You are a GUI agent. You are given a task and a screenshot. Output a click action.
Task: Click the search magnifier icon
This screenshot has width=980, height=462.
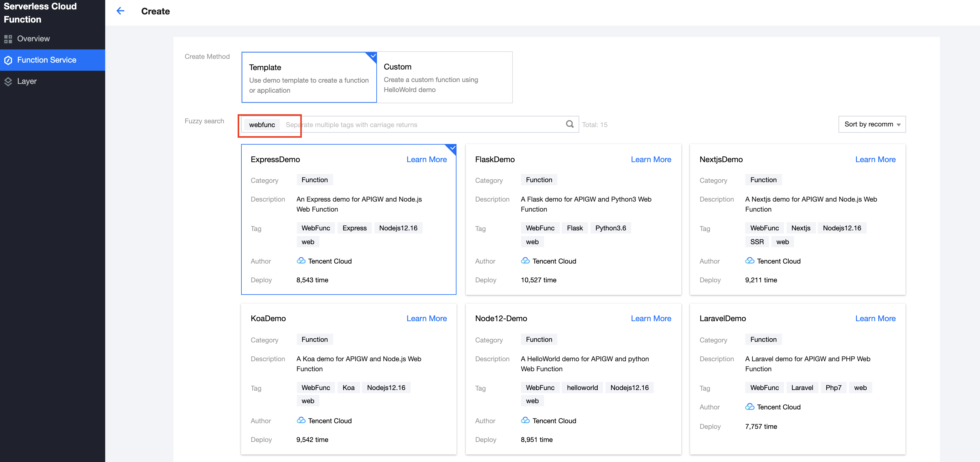click(570, 124)
